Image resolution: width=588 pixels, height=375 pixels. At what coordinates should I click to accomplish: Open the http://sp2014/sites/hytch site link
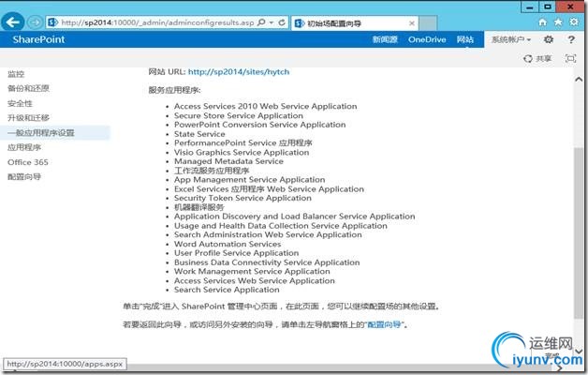click(x=239, y=71)
